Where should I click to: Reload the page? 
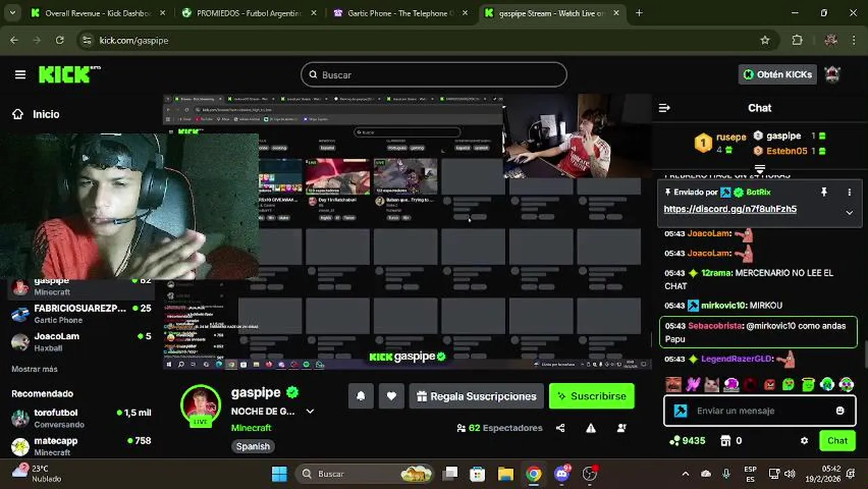tap(60, 40)
